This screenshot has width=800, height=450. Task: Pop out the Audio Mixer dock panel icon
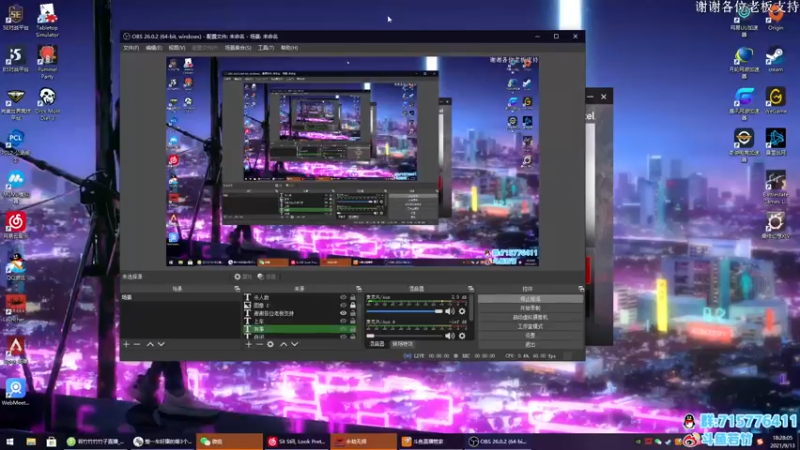470,289
